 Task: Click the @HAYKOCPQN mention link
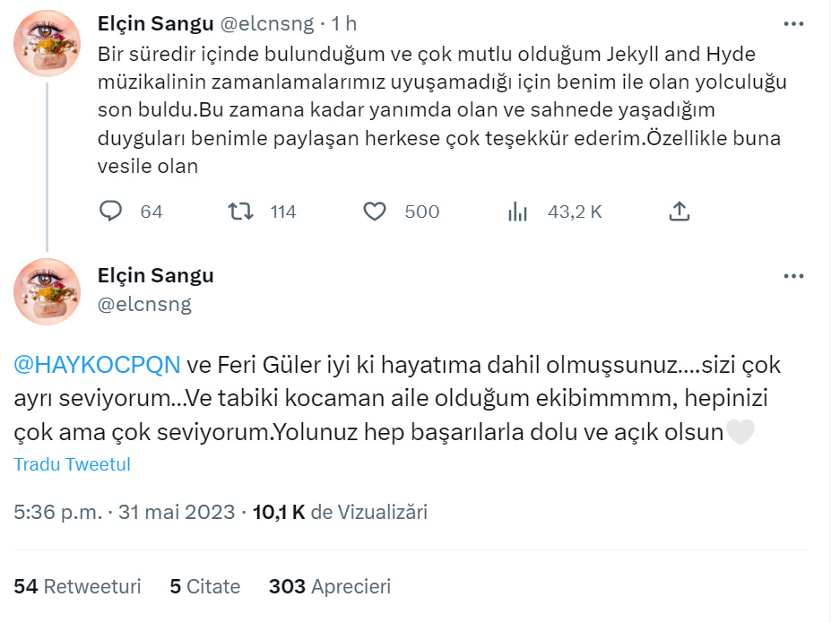pos(97,366)
